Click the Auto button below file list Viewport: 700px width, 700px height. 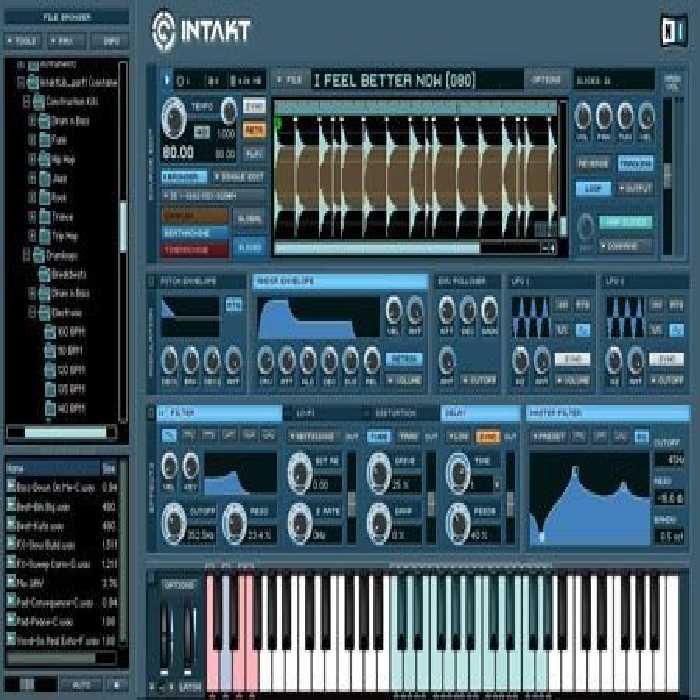81,684
